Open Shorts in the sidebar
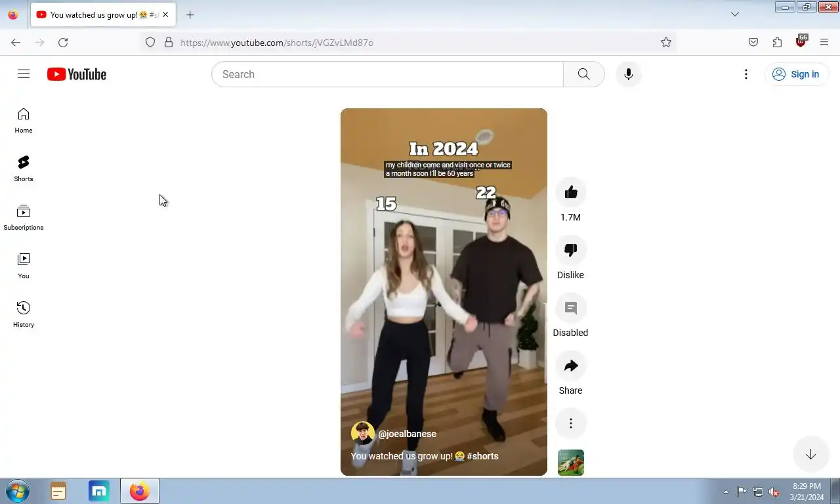 [24, 169]
